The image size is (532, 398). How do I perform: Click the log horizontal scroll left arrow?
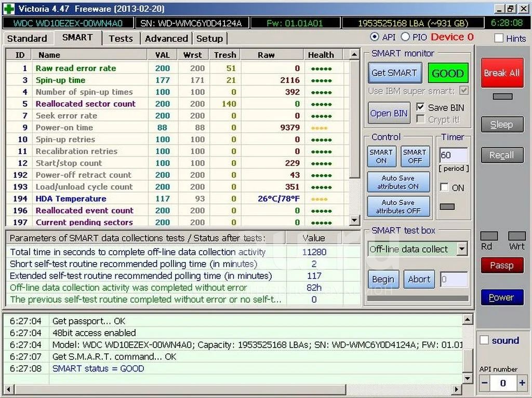coord(9,389)
